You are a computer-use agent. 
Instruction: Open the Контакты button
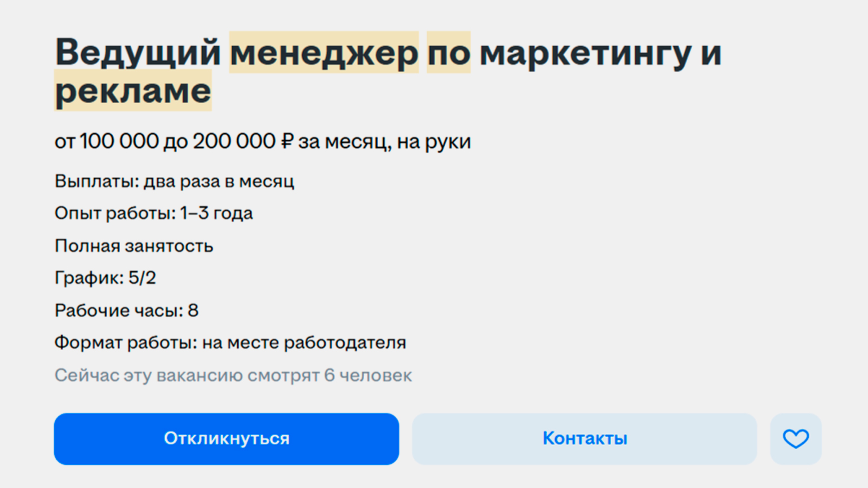[584, 438]
